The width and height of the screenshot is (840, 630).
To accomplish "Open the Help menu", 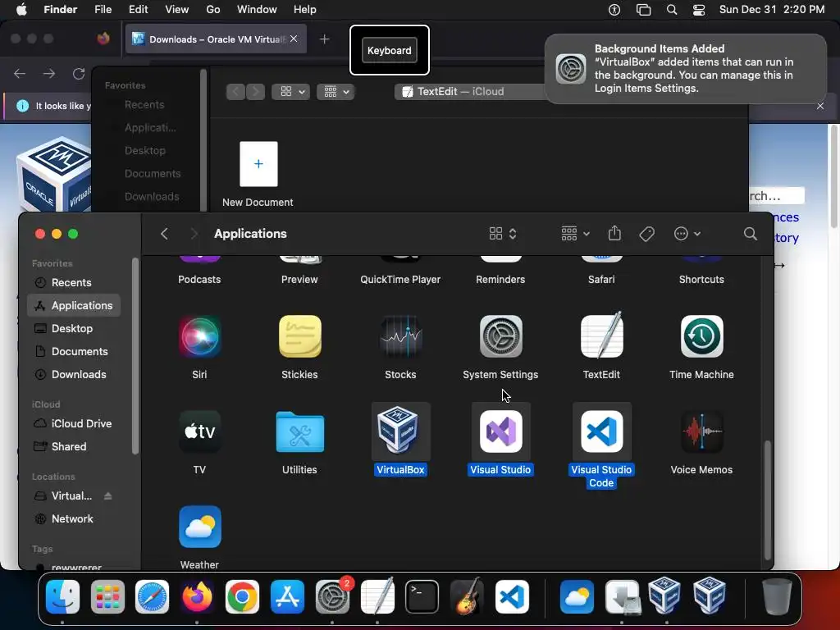I will (305, 10).
